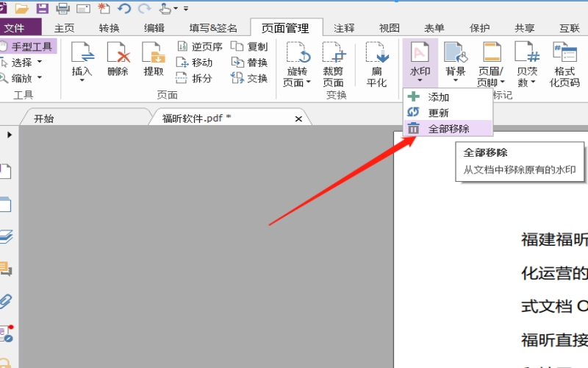The image size is (588, 368).
Task: Swap pages with 交换
Action: 249,78
